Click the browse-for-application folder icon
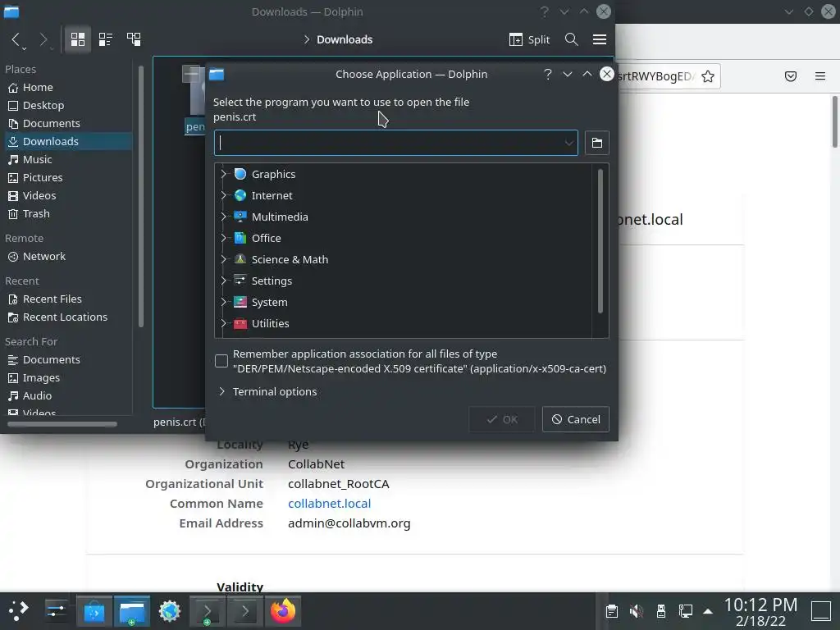Image resolution: width=840 pixels, height=630 pixels. [x=597, y=143]
